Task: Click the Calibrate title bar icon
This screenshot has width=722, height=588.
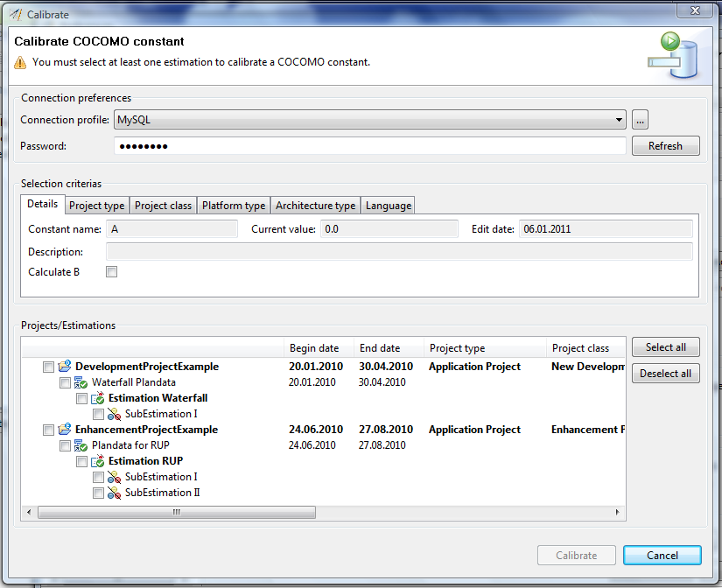Action: click(16, 14)
